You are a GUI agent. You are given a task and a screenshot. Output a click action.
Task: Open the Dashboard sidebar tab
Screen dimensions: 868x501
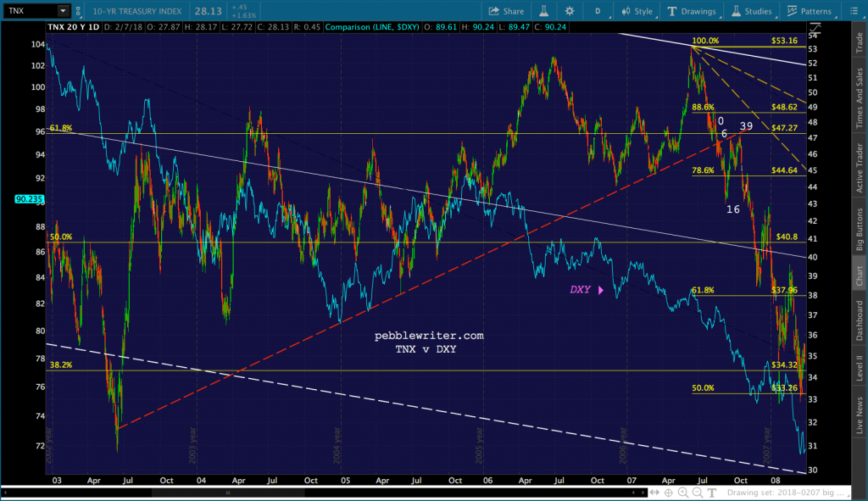point(860,320)
